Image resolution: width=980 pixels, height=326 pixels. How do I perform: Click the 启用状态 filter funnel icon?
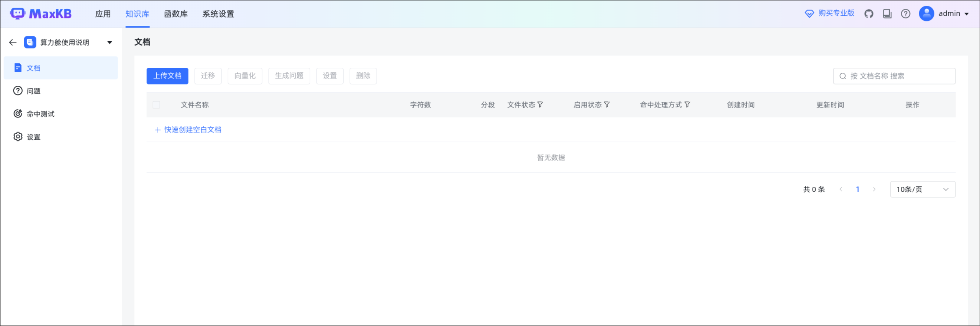(607, 104)
